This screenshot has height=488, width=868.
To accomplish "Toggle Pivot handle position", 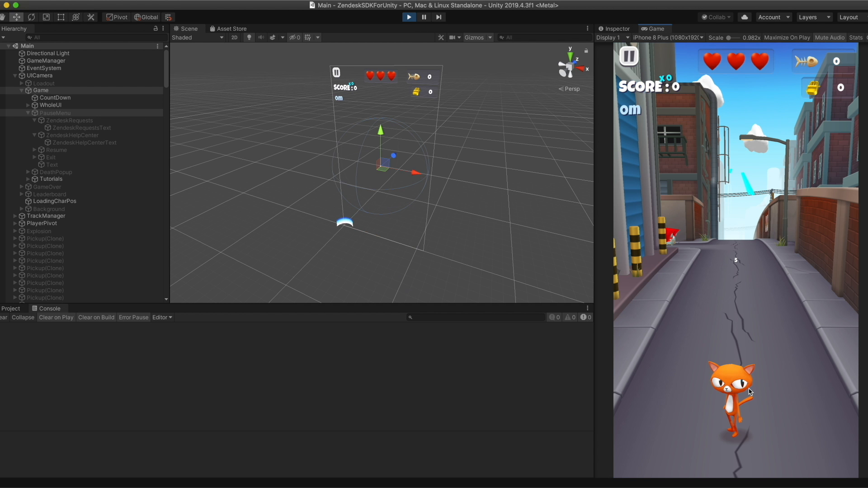I will coord(117,17).
